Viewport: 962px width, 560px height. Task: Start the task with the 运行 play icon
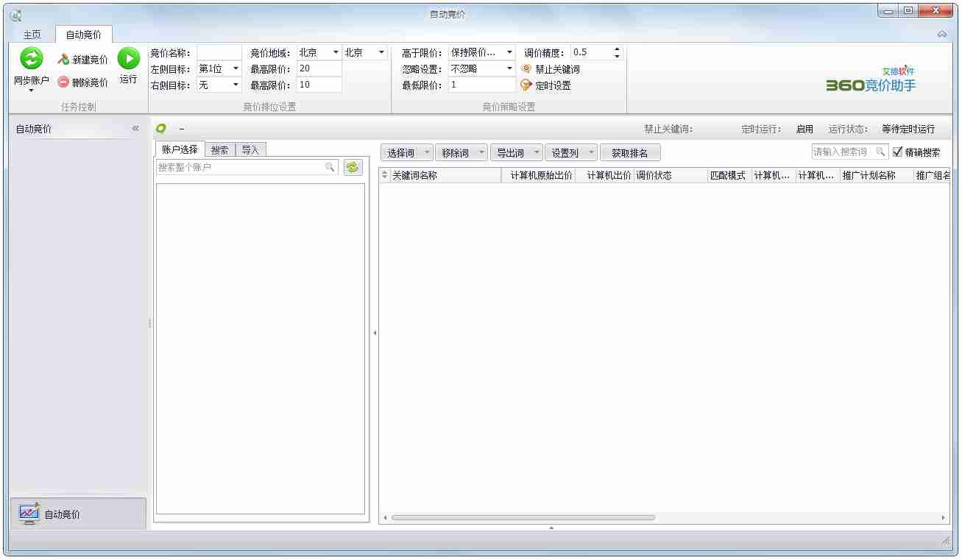pyautogui.click(x=128, y=58)
